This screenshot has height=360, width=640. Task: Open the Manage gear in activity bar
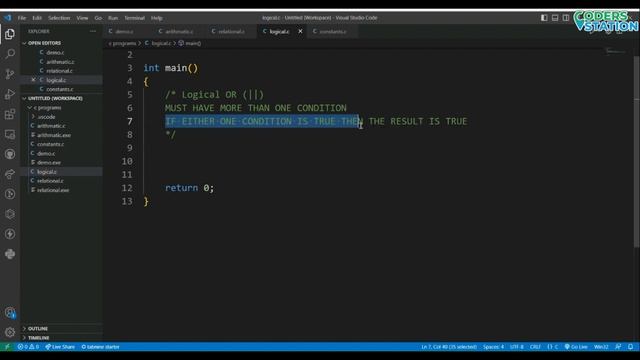tap(10, 332)
